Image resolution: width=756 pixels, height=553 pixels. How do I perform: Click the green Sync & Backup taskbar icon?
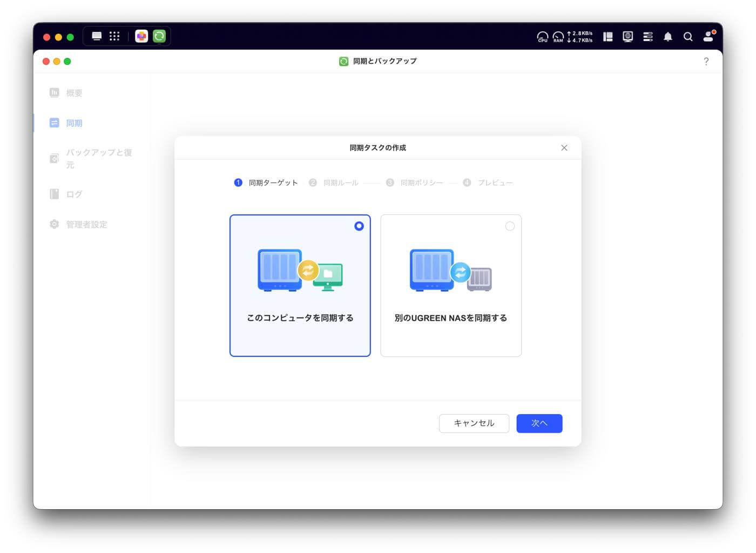coord(159,36)
